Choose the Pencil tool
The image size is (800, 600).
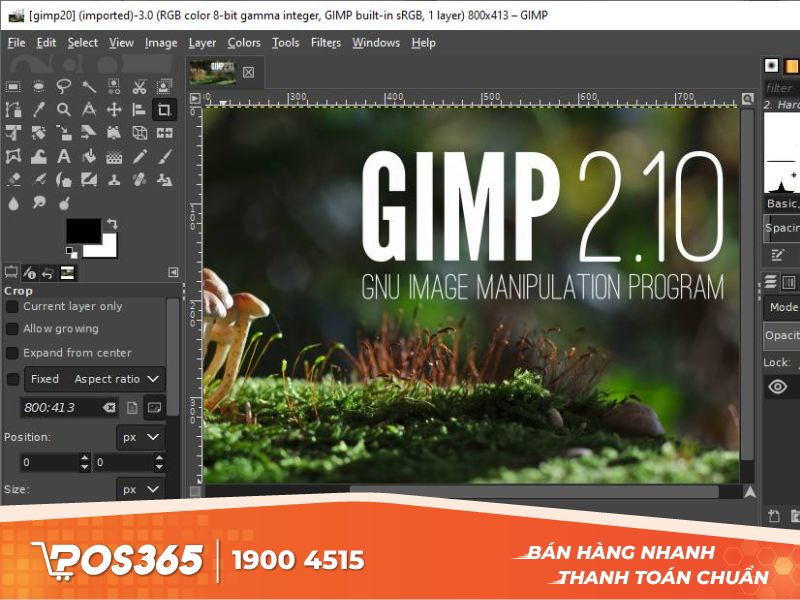139,156
